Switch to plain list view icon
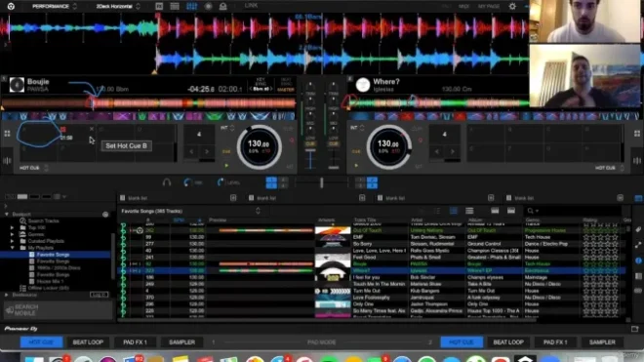The image size is (644, 362). (469, 211)
